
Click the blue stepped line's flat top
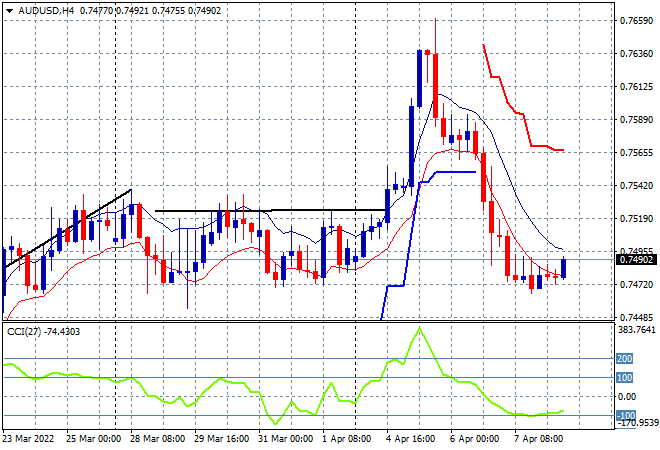(x=450, y=172)
